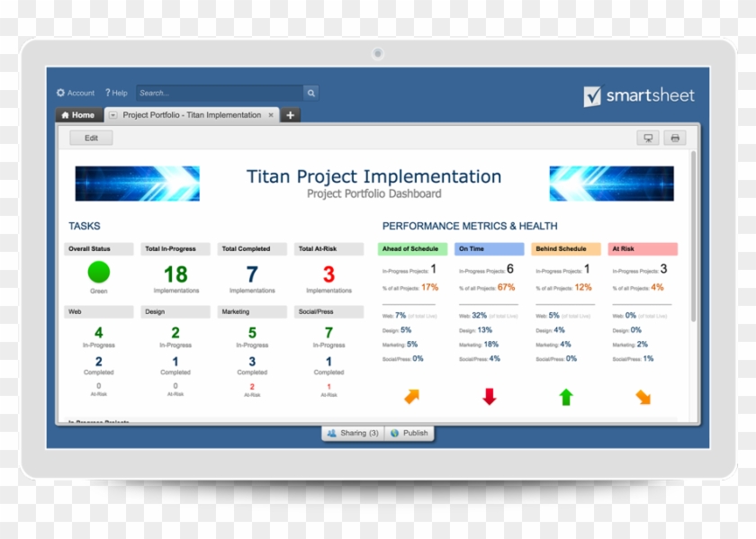Click the At Risk header
Image resolution: width=756 pixels, height=539 pixels.
643,248
